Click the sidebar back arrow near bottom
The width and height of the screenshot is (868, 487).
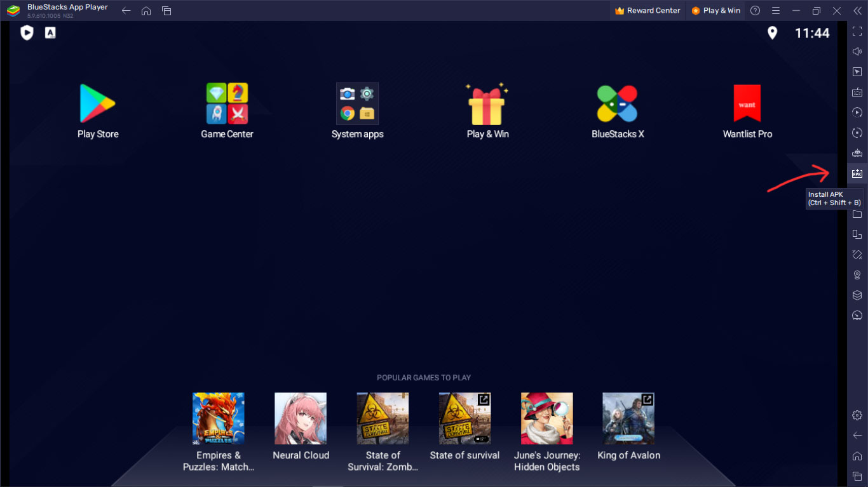(x=857, y=436)
